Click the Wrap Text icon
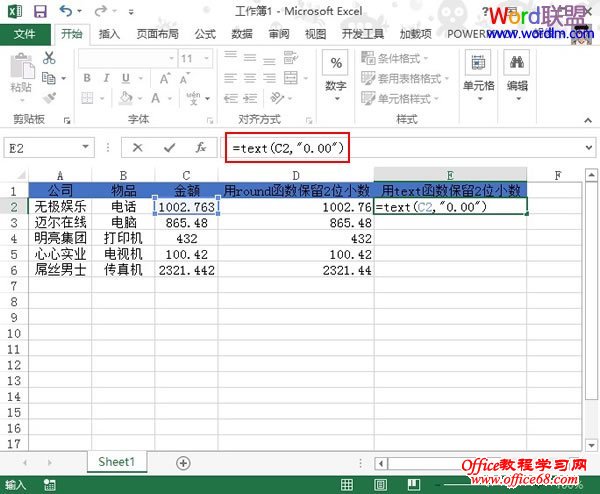Screen dimensions: 600x494 tap(291, 58)
